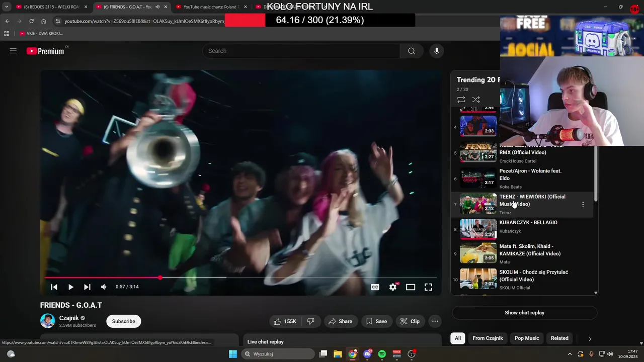Open the Chrome tab search dropdown
Viewport: 644px width, 362px height.
7,7
